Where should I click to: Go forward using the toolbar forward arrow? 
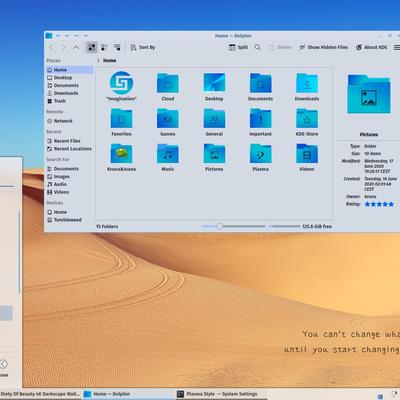pos(63,47)
